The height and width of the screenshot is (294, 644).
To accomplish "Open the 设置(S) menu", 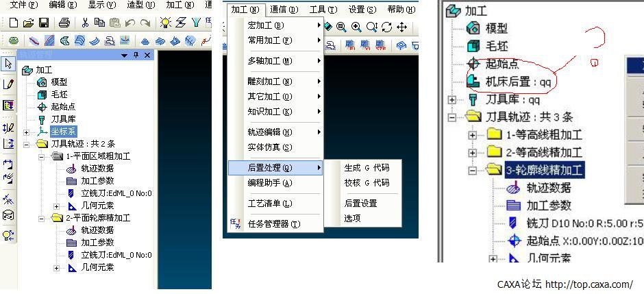I will tap(362, 10).
